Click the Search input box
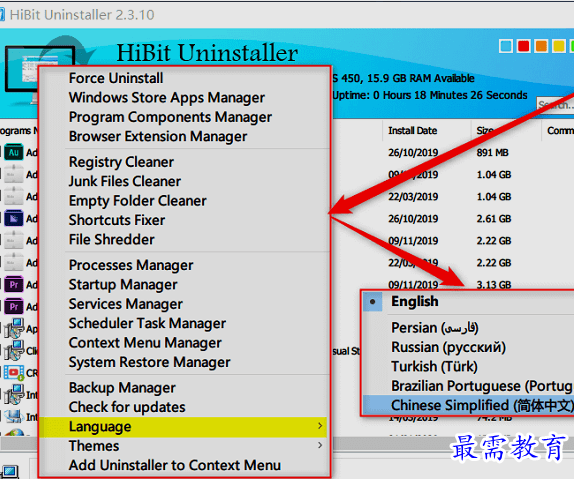This screenshot has height=479, width=574. 555,105
